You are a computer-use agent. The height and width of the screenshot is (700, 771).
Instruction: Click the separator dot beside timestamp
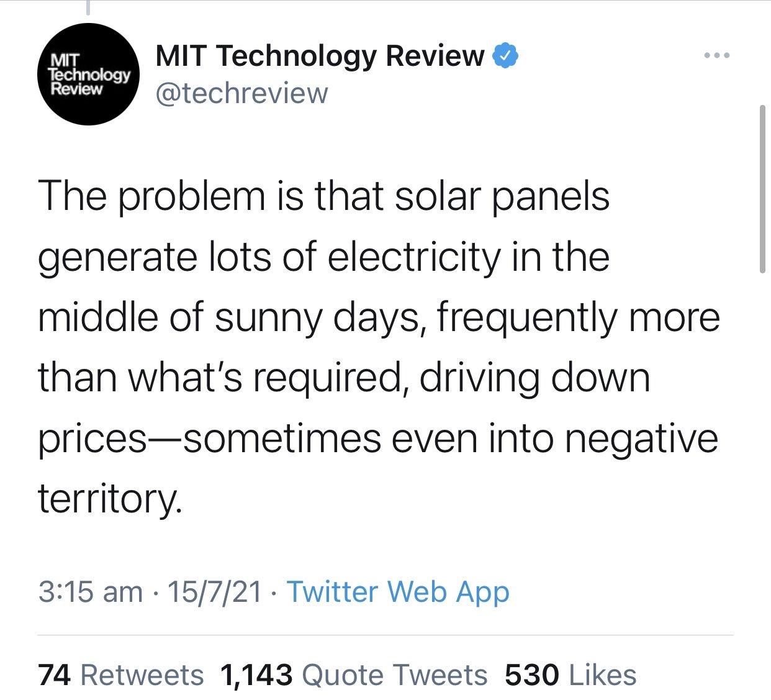pyautogui.click(x=156, y=593)
